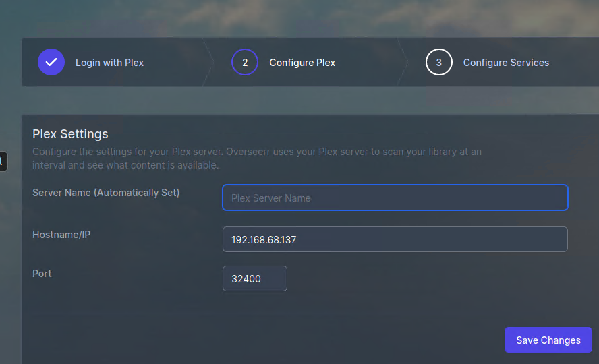Image resolution: width=599 pixels, height=364 pixels.
Task: Select the Configure Plex step
Action: (302, 63)
